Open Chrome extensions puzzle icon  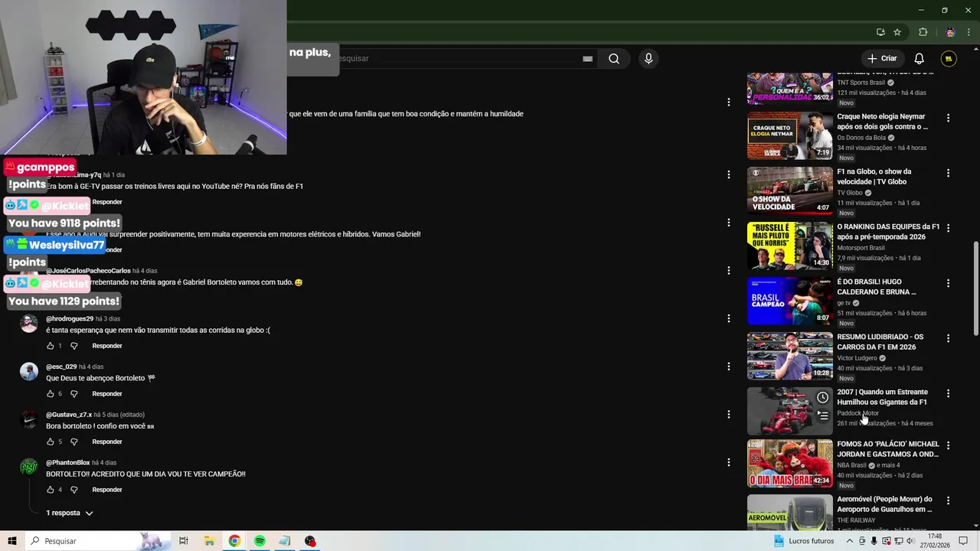pos(923,32)
